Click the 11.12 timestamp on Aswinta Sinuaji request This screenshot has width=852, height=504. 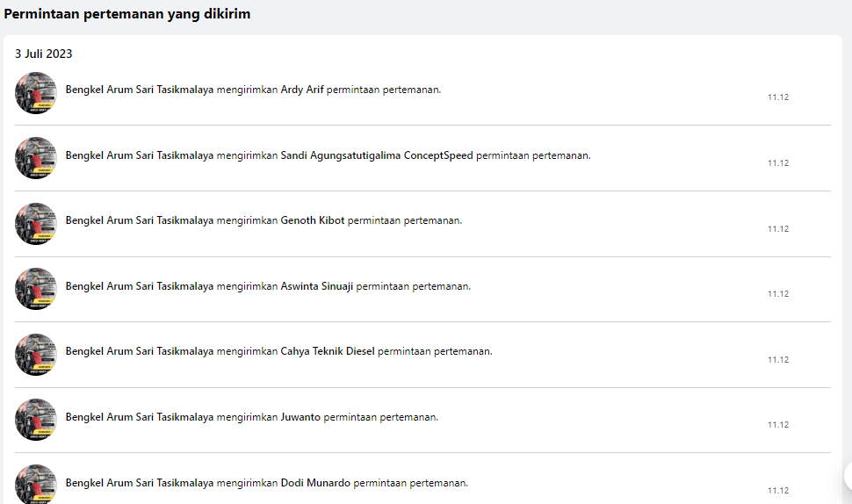tap(778, 294)
